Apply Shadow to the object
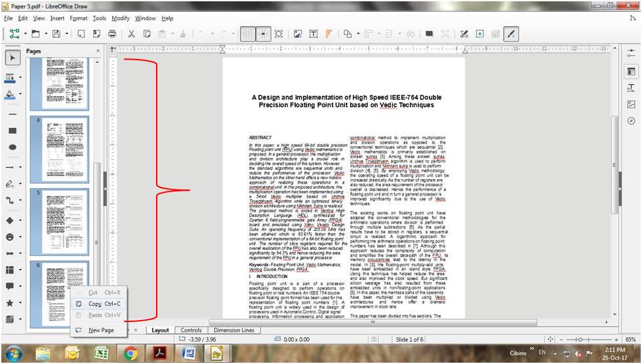 pyautogui.click(x=429, y=34)
